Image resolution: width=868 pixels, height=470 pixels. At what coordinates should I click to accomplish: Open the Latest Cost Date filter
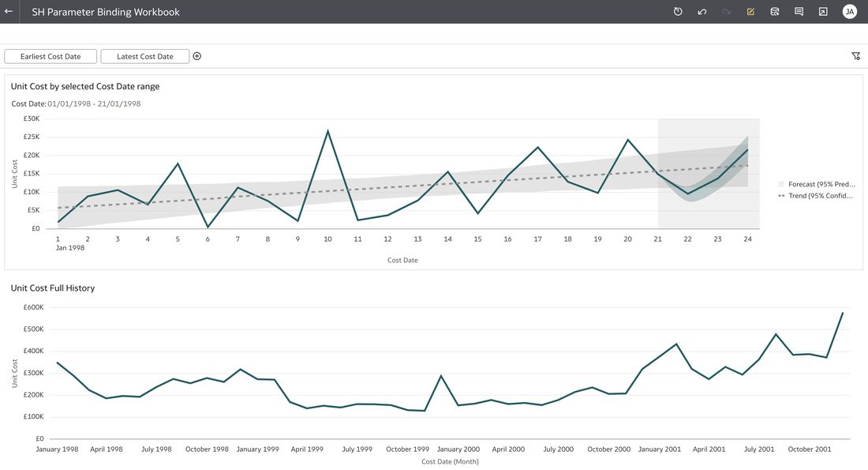tap(145, 57)
